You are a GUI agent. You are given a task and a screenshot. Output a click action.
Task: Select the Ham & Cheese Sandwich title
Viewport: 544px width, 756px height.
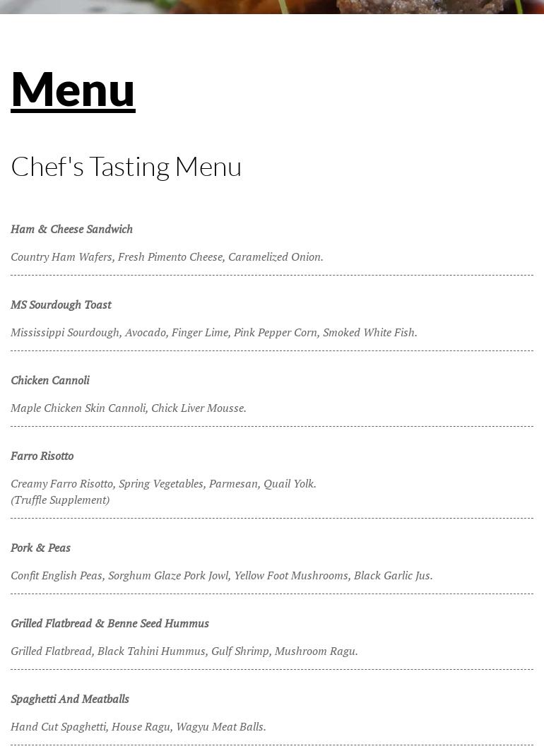point(71,229)
